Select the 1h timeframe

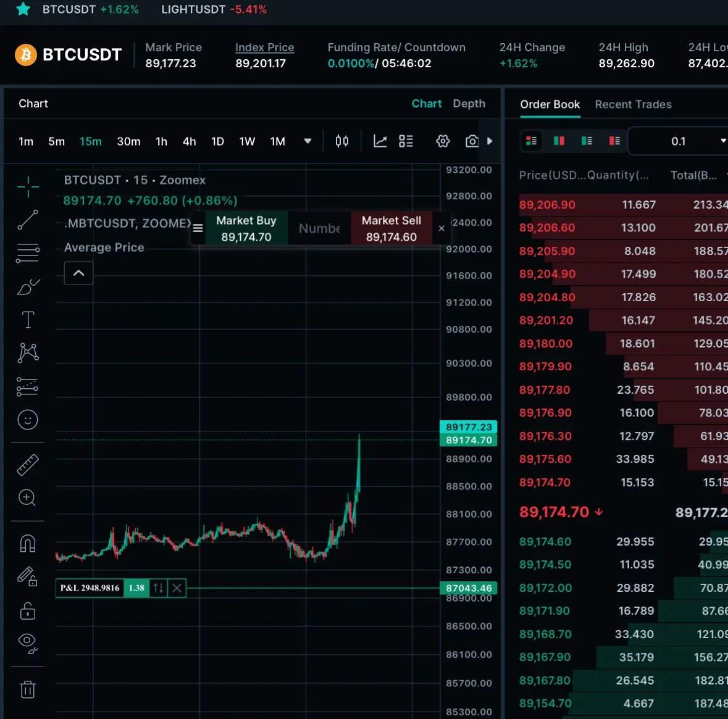pyautogui.click(x=161, y=141)
